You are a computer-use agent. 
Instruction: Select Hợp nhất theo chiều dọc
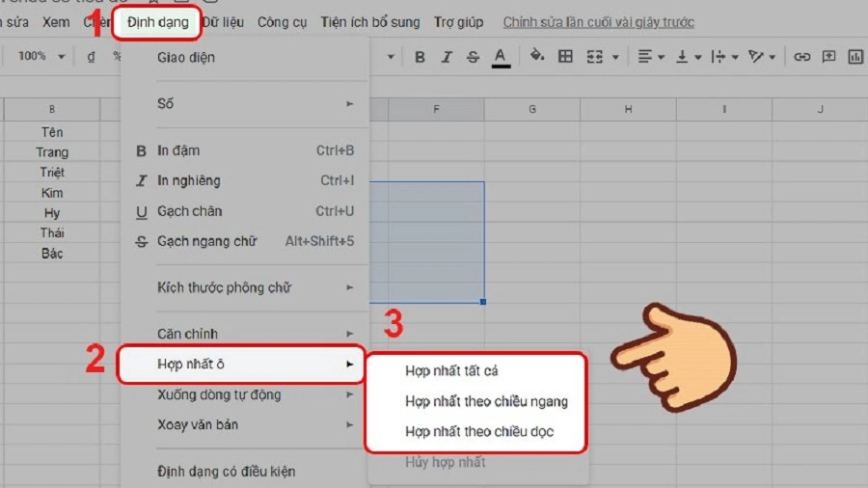coord(476,431)
